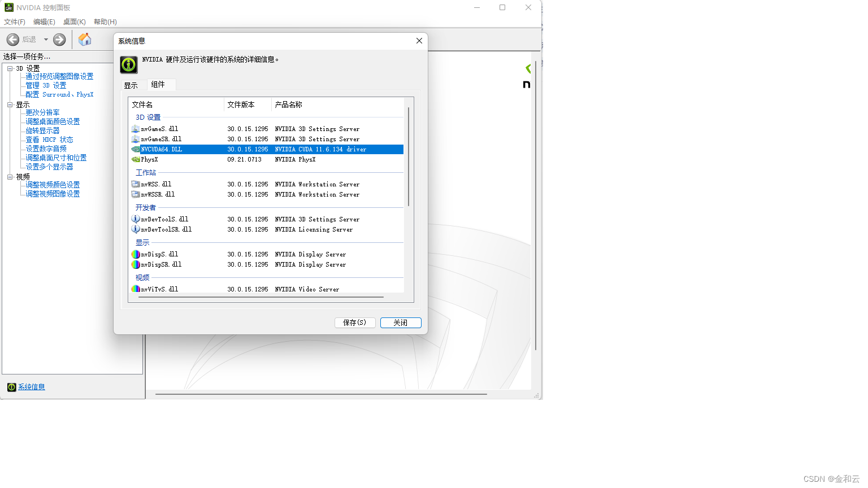Viewport: 868px width, 488px height.
Task: Click the 系统信息 link icon at bottom left
Action: (x=11, y=387)
